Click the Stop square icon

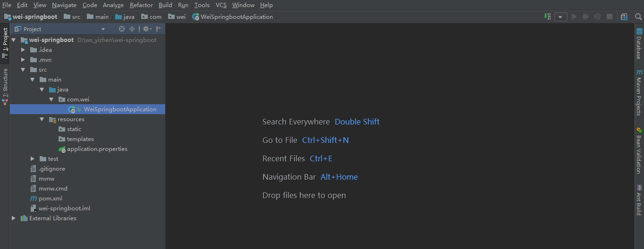(x=610, y=17)
